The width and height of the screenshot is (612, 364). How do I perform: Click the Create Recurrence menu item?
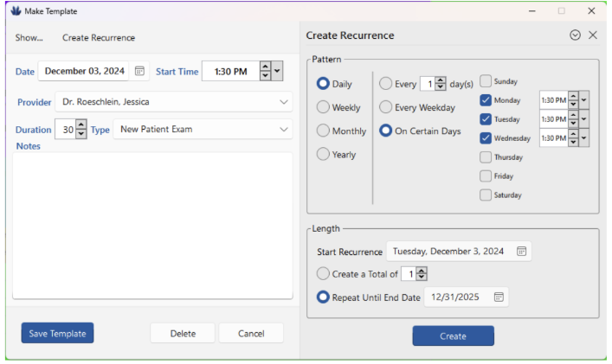(99, 38)
